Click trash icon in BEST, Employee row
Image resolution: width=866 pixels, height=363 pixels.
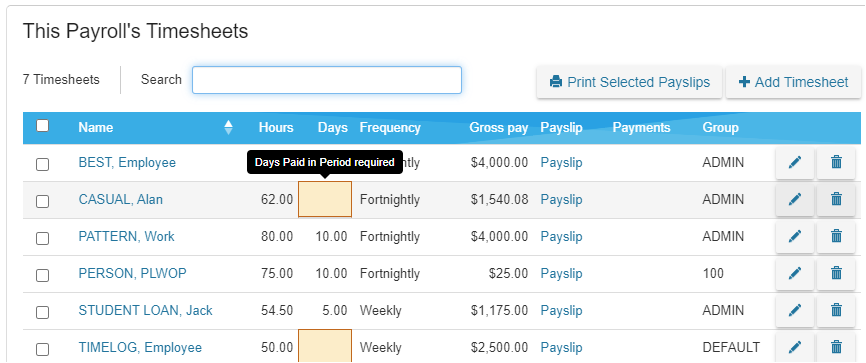click(x=836, y=163)
